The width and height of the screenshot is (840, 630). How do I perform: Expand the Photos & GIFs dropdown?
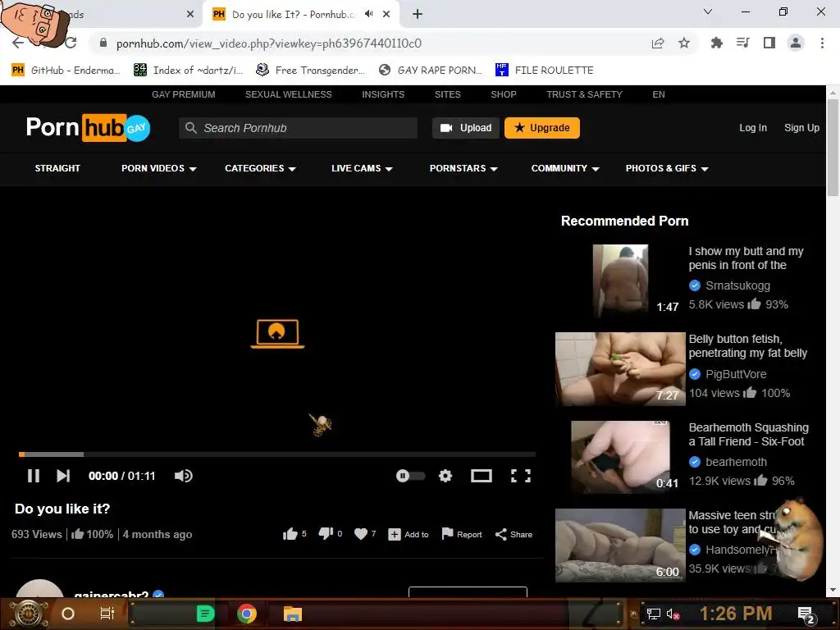pos(667,168)
